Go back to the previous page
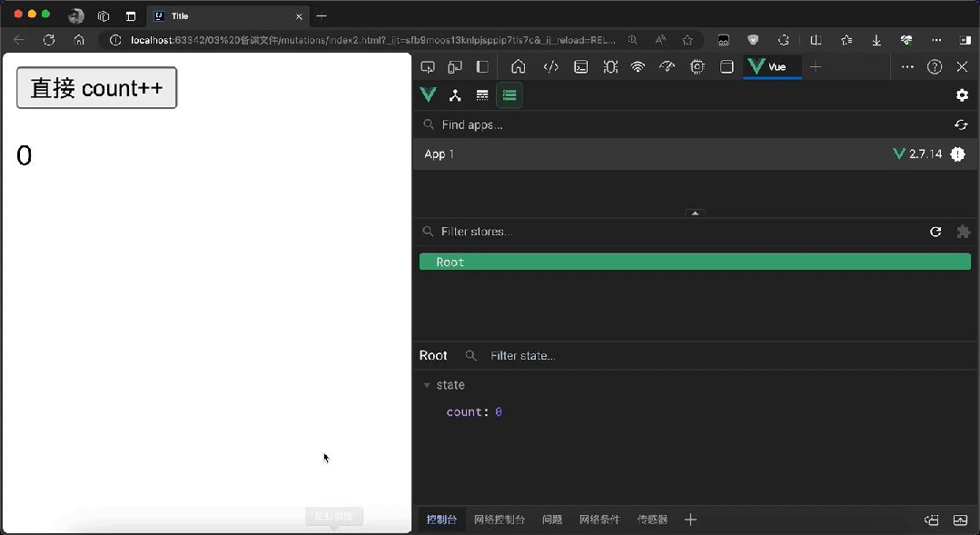Viewport: 980px width, 535px height. click(x=19, y=40)
